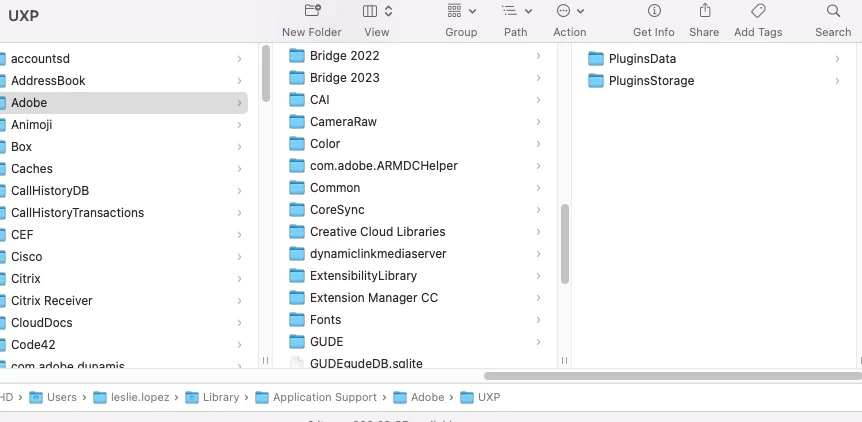Click the Bridge 2023 folder icon
The height and width of the screenshot is (422, 862).
(297, 77)
